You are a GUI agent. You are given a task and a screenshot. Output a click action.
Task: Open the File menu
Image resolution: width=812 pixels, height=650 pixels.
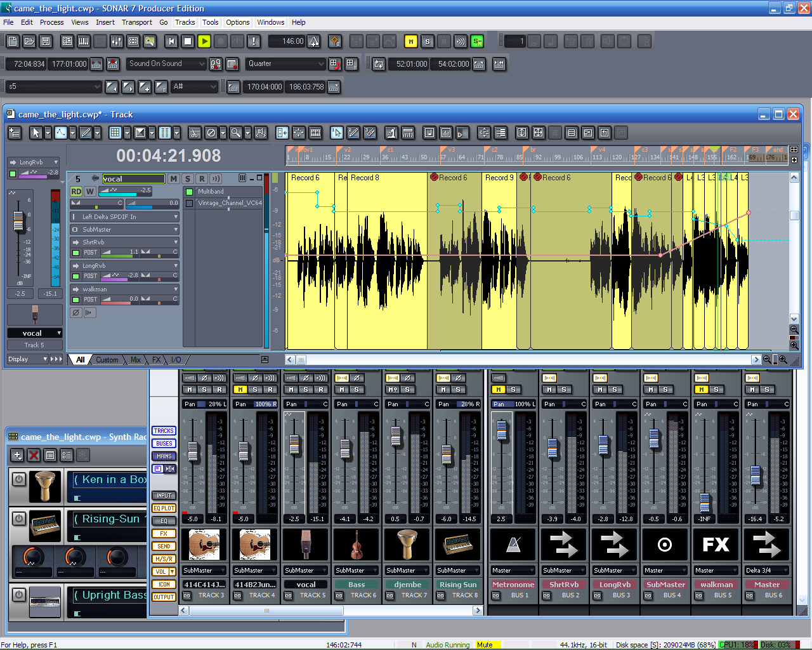pyautogui.click(x=8, y=22)
